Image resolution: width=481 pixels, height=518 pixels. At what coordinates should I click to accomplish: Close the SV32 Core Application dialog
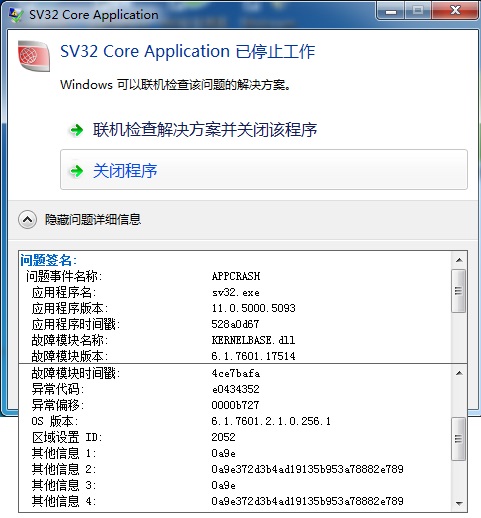tap(455, 11)
